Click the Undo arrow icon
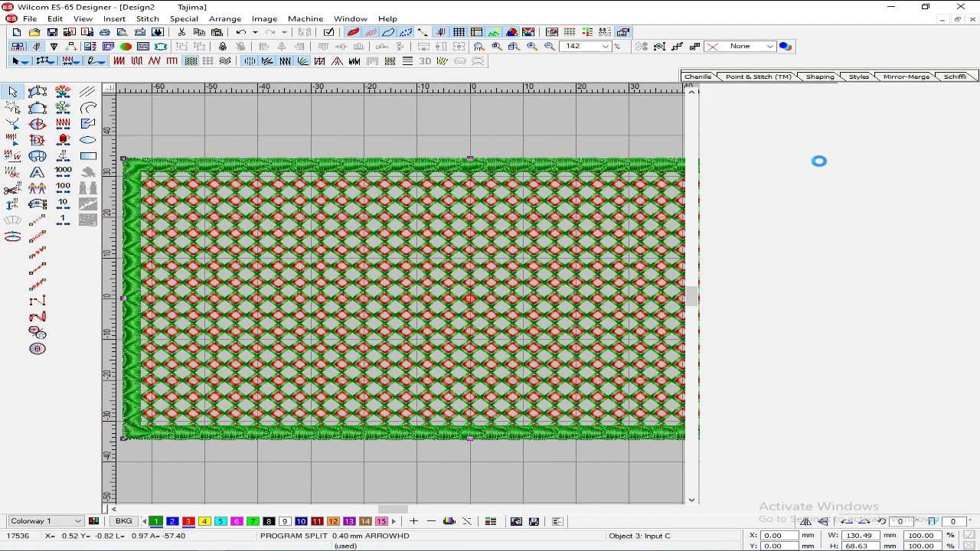980x551 pixels. 240,32
